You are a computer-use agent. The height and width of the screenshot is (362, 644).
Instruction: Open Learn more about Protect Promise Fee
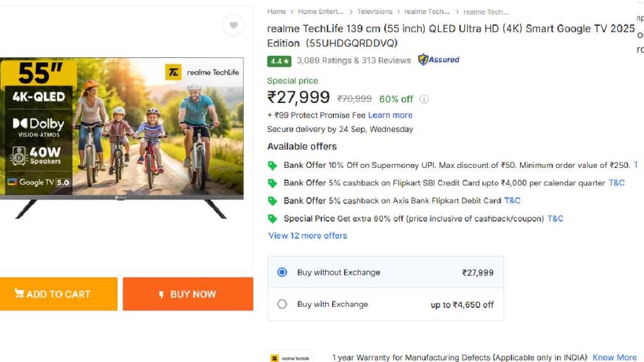point(390,115)
